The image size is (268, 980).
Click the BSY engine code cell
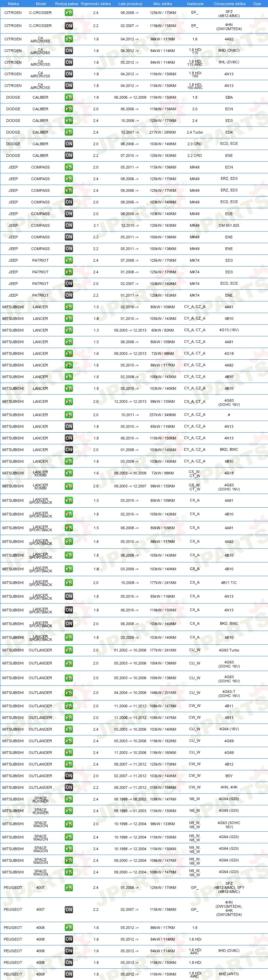229,776
